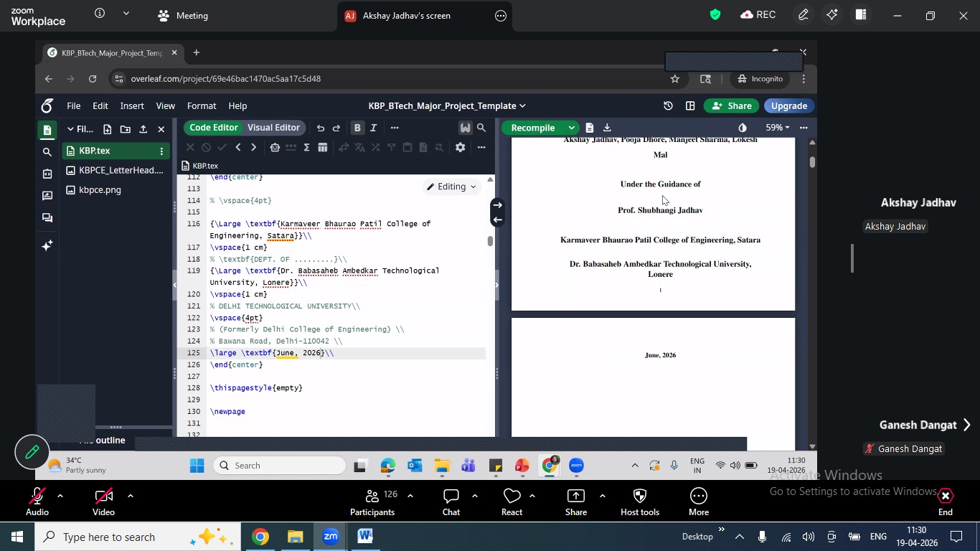Click the upload file icon in file panel
The width and height of the screenshot is (980, 551).
pyautogui.click(x=143, y=130)
